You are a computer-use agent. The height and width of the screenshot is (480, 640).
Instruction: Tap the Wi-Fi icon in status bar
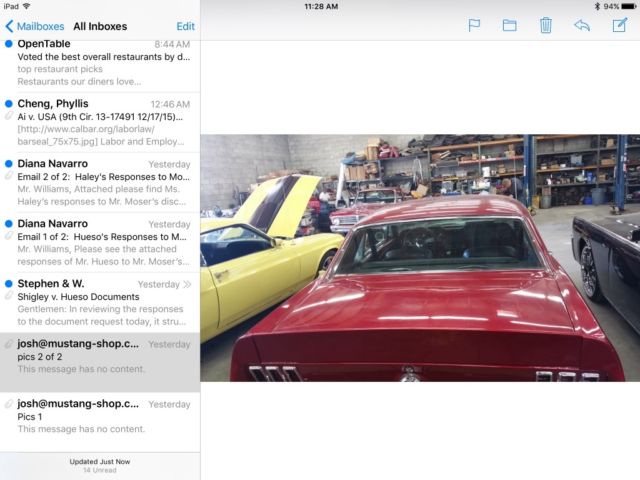click(x=27, y=6)
